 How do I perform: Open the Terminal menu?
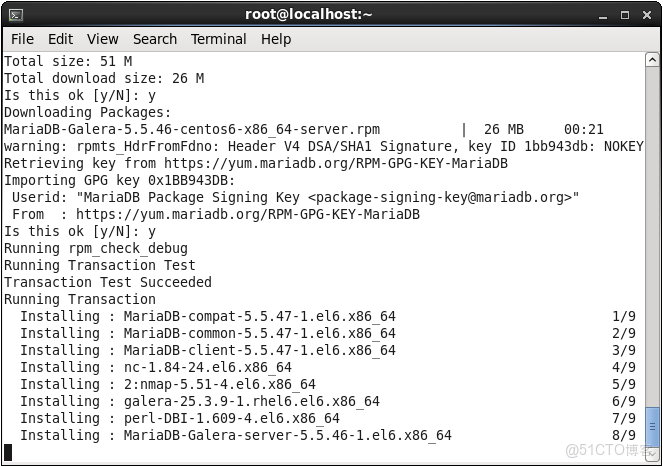click(219, 39)
